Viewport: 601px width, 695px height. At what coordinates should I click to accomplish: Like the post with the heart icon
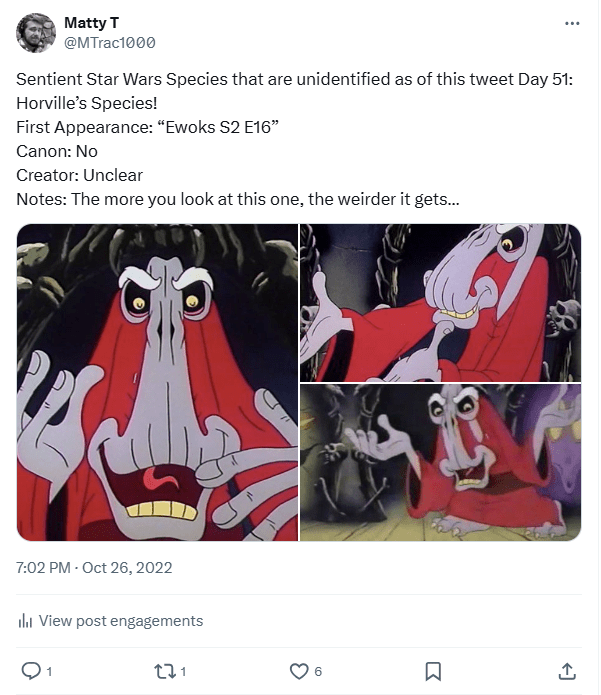click(298, 670)
